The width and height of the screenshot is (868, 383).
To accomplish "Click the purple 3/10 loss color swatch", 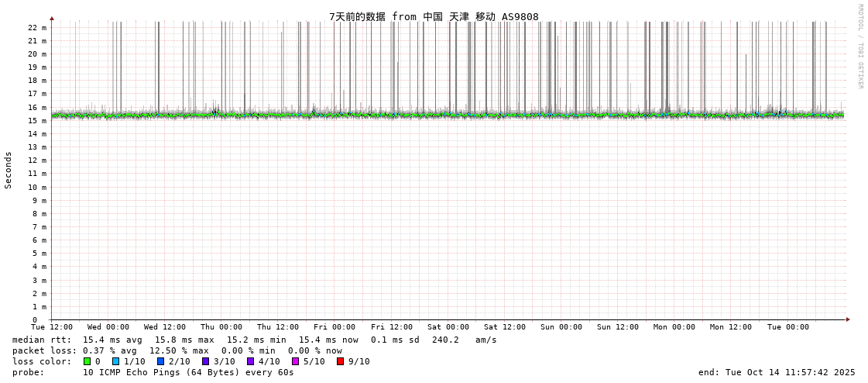I will (205, 361).
